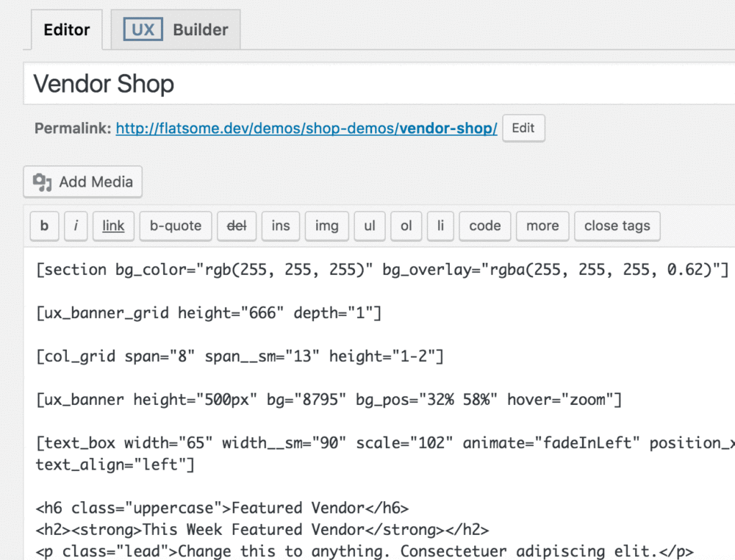Insert list item with li button
735x560 pixels.
(x=440, y=226)
